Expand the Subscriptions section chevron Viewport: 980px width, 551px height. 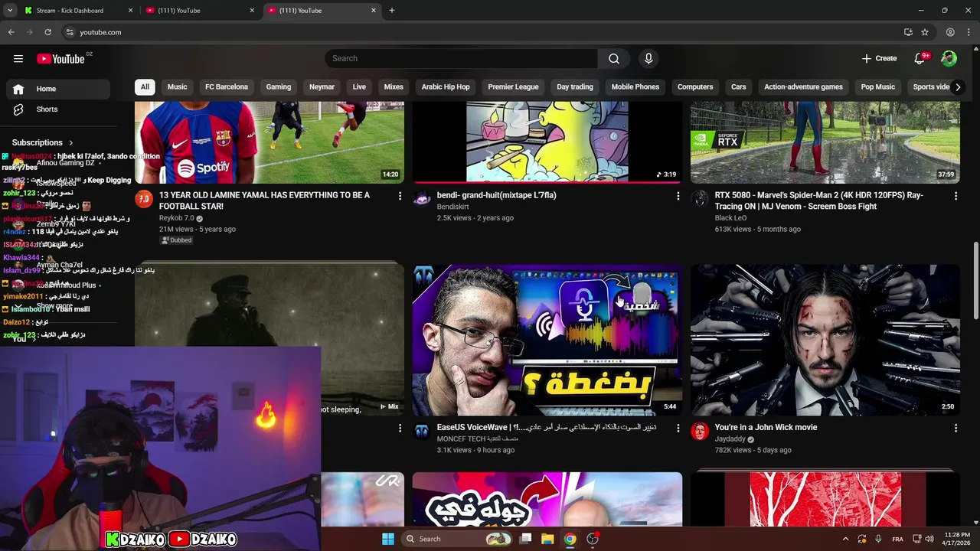71,143
